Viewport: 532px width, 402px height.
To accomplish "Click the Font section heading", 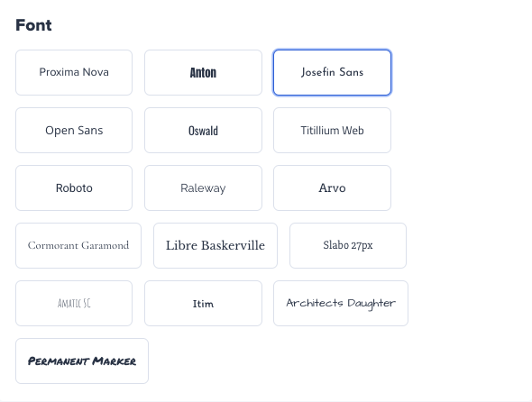I will (x=33, y=25).
